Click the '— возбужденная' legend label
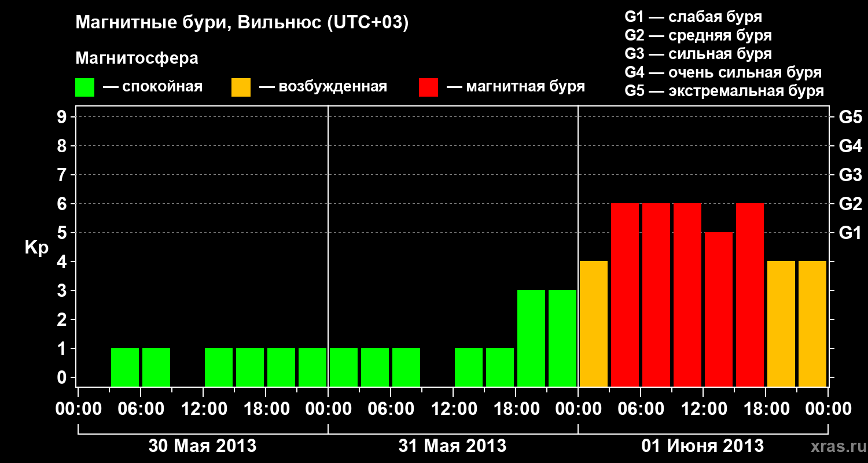Image resolution: width=868 pixels, height=463 pixels. click(323, 87)
